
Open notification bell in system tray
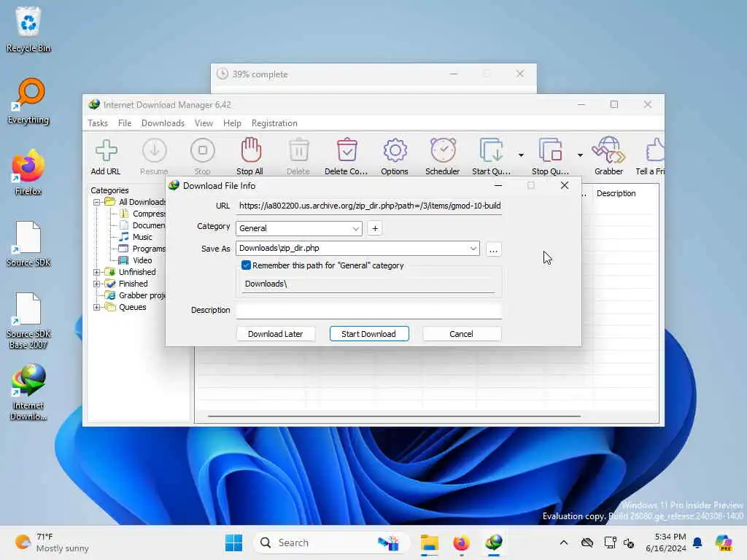point(697,542)
